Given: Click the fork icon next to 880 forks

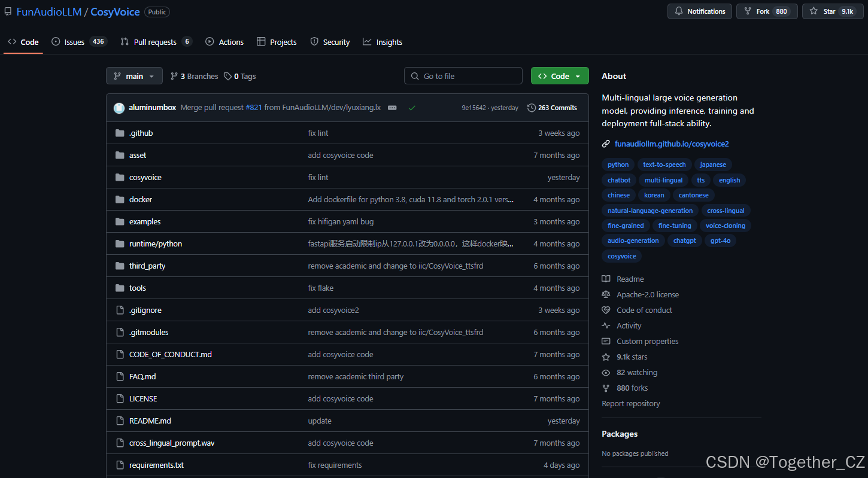Looking at the screenshot, I should [606, 388].
